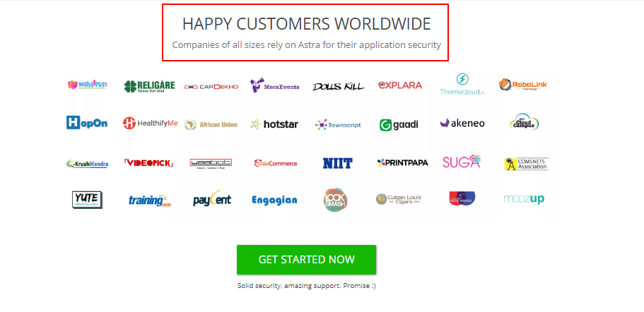This screenshot has width=644, height=312.
Task: Click the Get Started Now button
Action: click(306, 260)
